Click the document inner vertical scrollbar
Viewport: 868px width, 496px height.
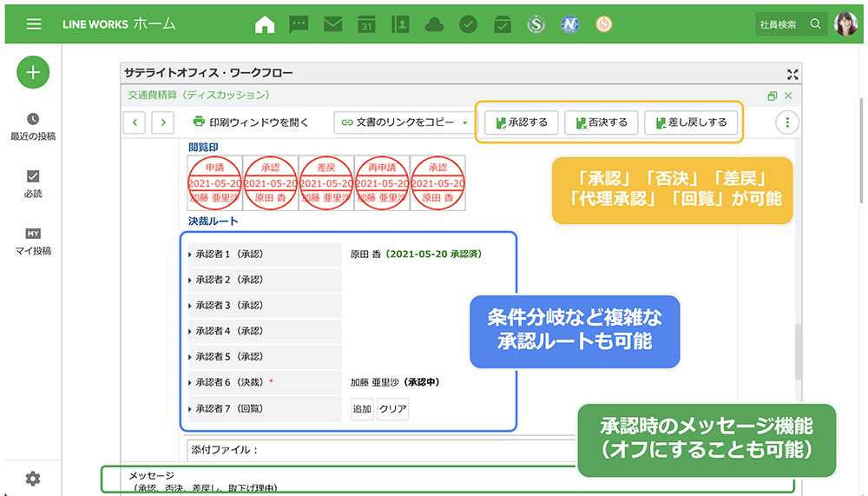[798, 351]
